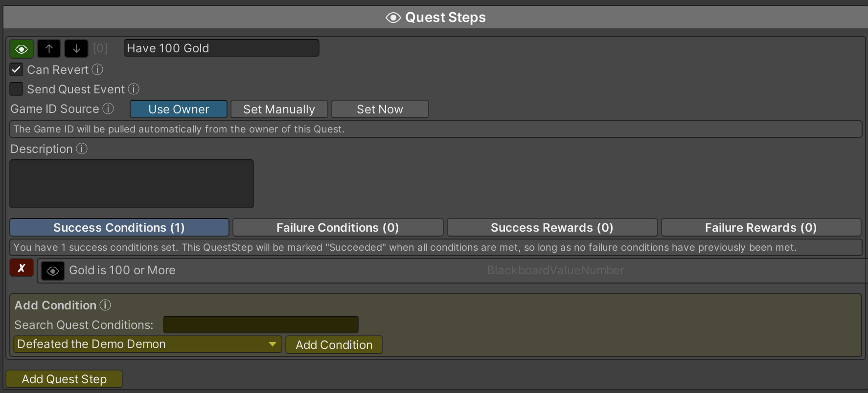The height and width of the screenshot is (393, 868).
Task: Click the info icon next to Game ID Source
Action: [x=108, y=109]
